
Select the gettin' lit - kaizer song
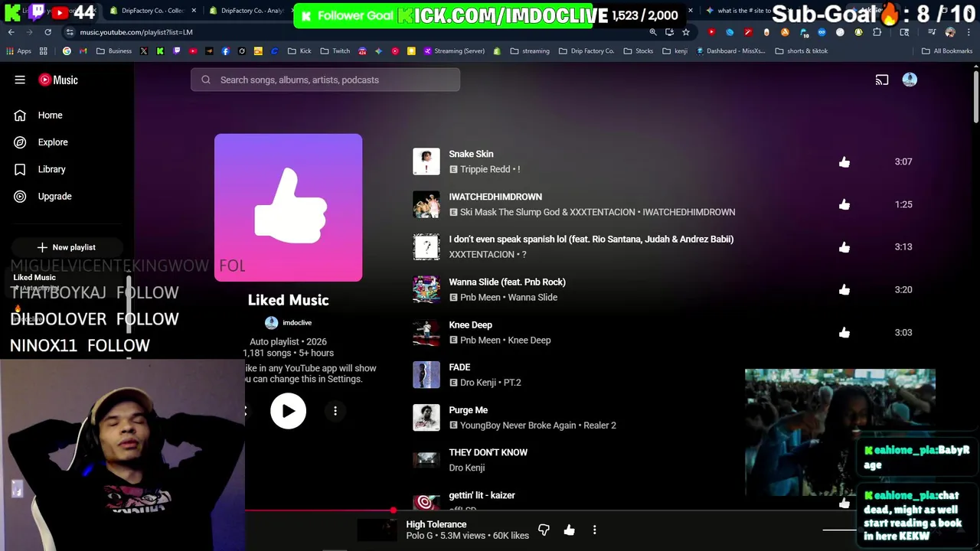point(482,495)
